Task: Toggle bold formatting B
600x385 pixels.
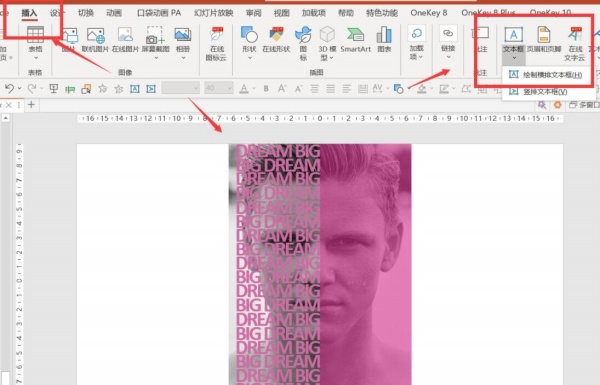Action: [x=266, y=89]
